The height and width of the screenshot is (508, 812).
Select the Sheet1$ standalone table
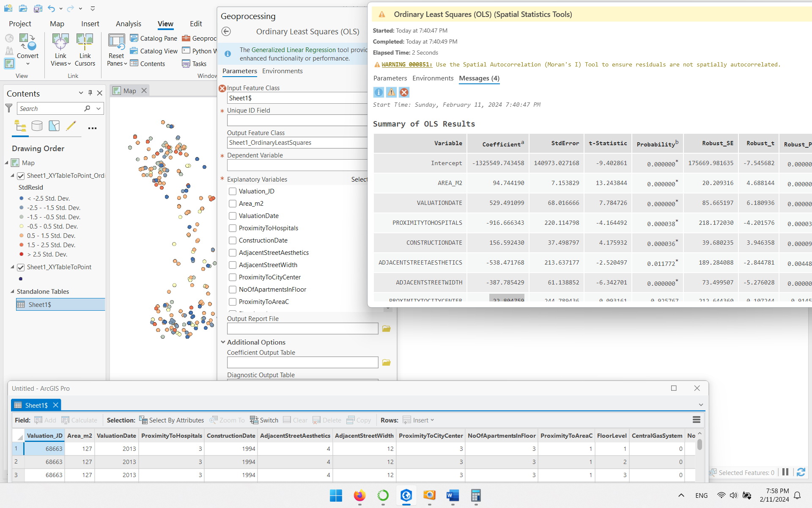click(60, 304)
